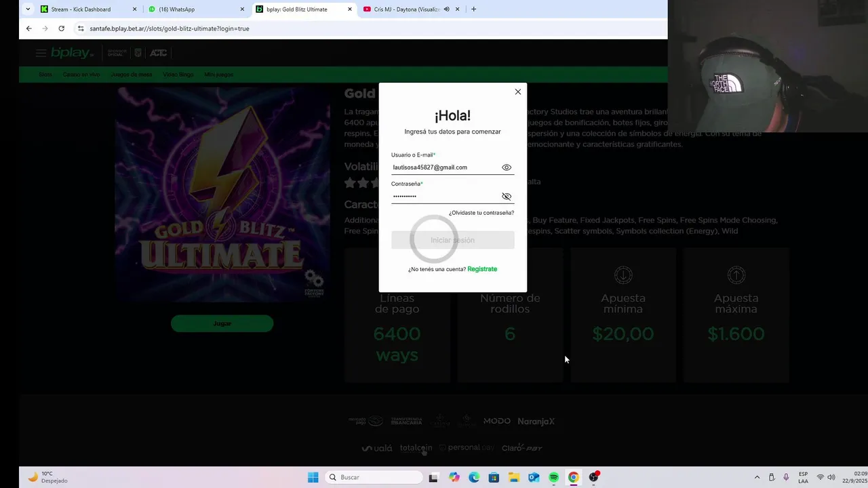Open the Juegos de mesa menu

132,75
